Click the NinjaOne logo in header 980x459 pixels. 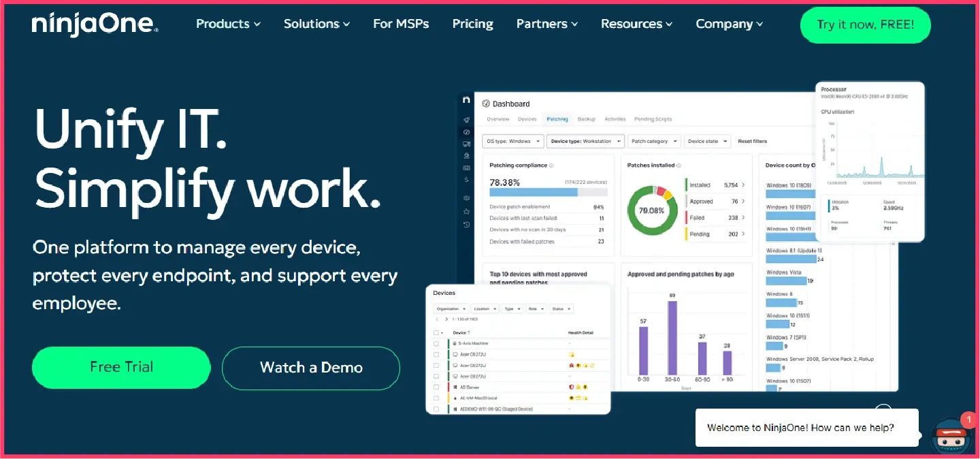pos(95,24)
